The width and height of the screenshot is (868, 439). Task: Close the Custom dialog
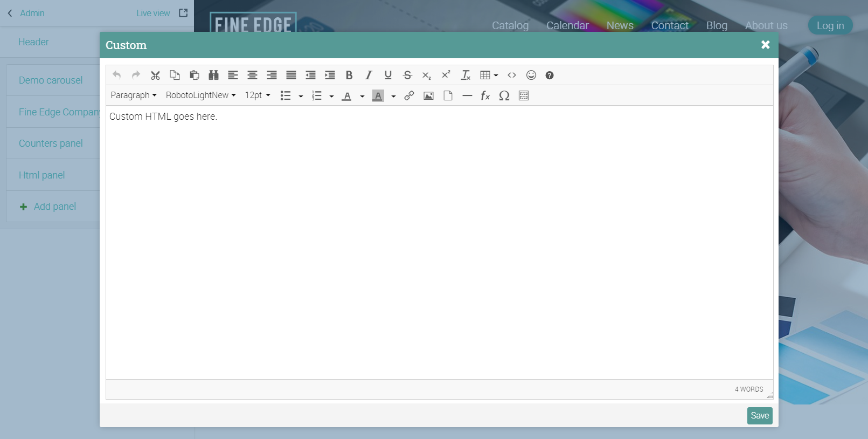[x=766, y=45]
